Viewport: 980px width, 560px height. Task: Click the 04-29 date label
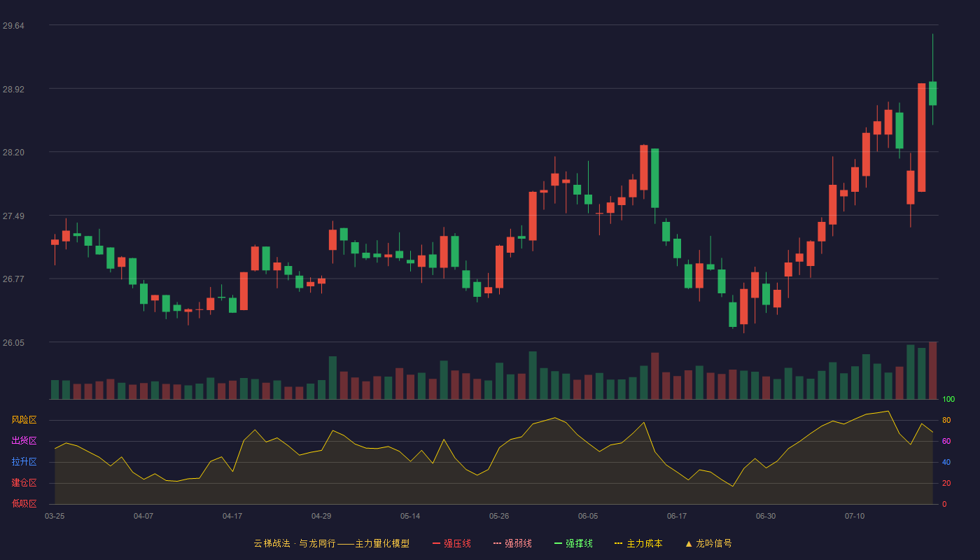click(x=321, y=516)
